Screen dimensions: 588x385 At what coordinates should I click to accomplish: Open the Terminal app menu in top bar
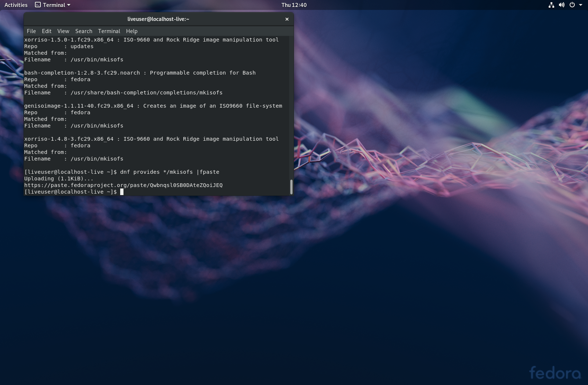[x=53, y=5]
